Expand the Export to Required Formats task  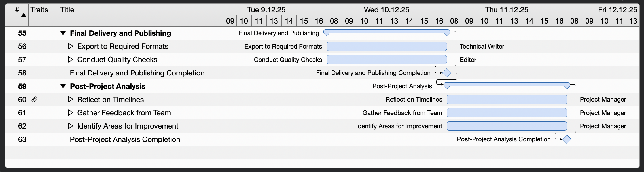point(70,46)
